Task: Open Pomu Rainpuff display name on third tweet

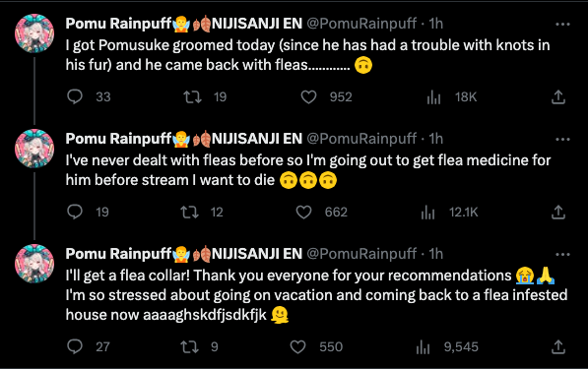Action: pyautogui.click(x=118, y=254)
